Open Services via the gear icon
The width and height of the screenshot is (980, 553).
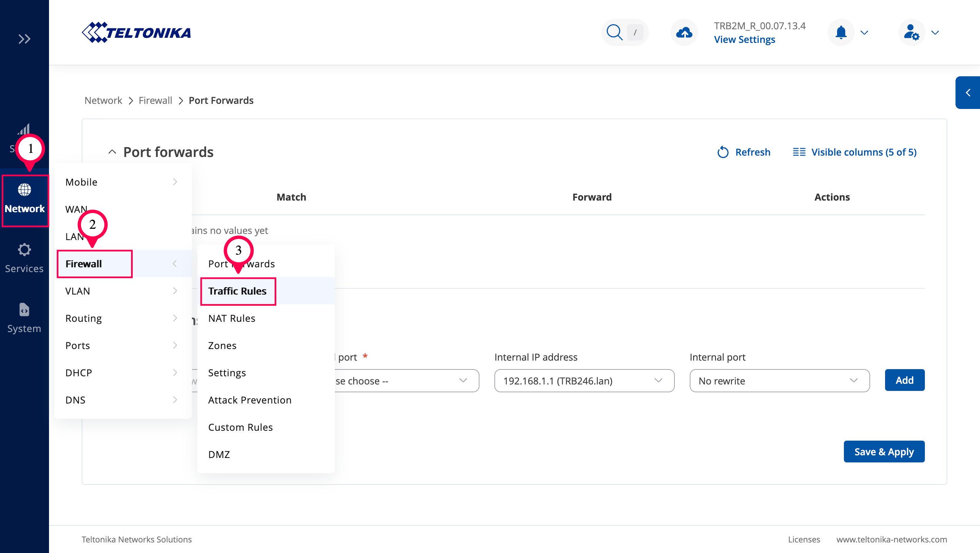24,250
